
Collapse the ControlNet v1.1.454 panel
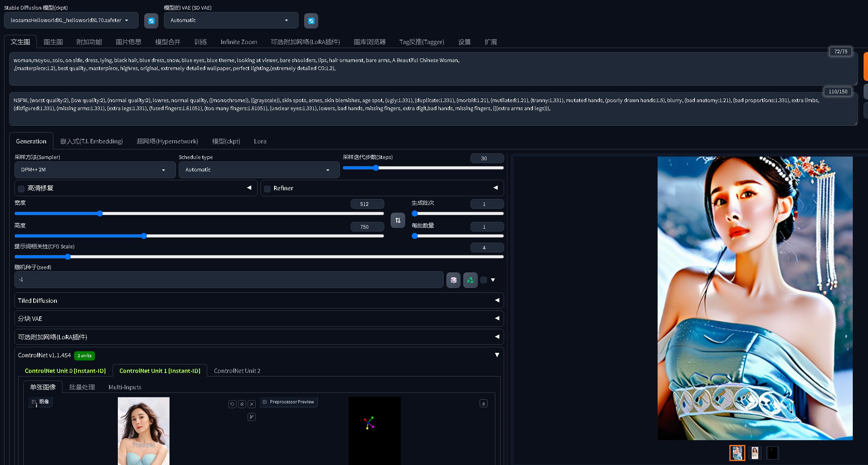point(497,355)
